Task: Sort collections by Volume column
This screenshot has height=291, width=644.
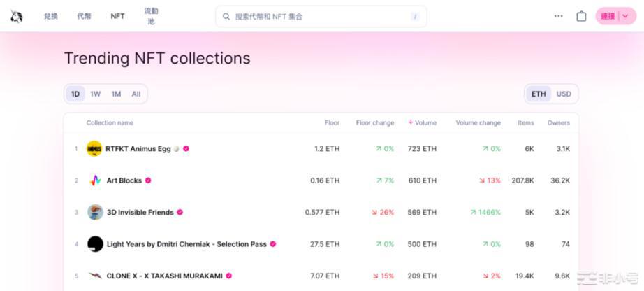Action: 425,122
